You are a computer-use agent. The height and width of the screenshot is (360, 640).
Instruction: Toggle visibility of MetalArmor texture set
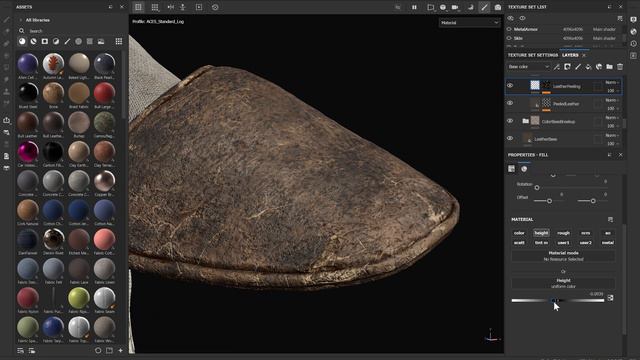click(x=509, y=29)
